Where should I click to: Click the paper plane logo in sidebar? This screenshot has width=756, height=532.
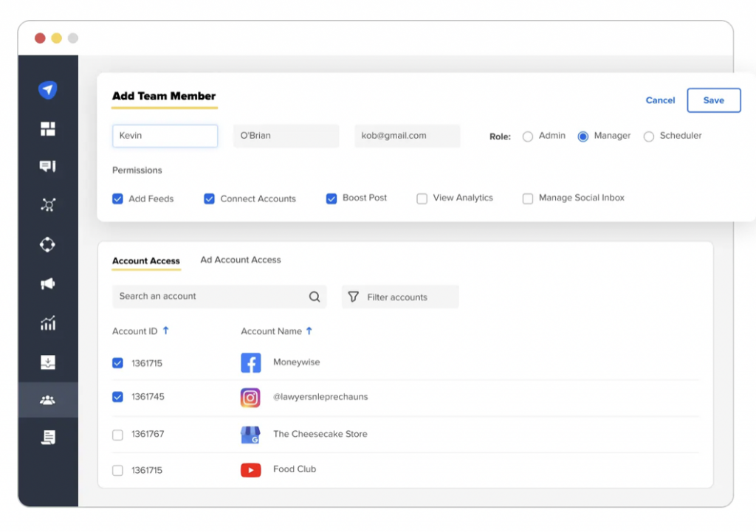tap(48, 90)
